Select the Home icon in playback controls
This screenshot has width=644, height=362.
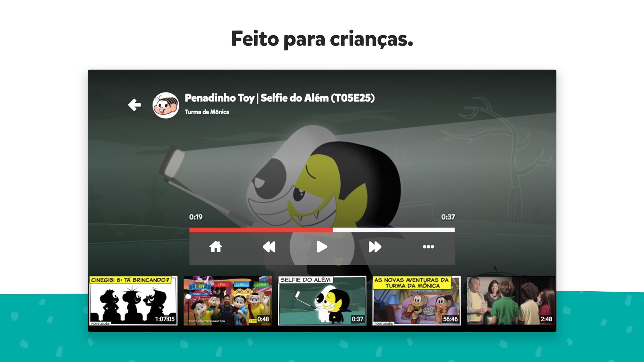[216, 247]
